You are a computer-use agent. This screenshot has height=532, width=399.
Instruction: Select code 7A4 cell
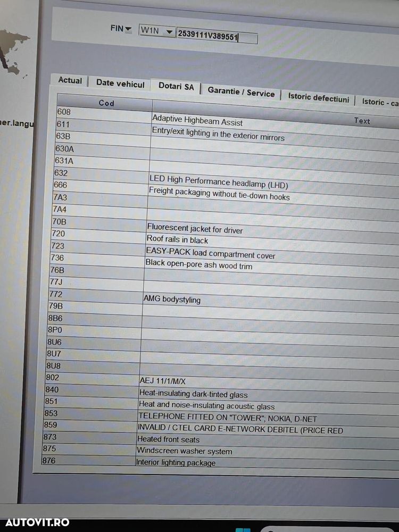99,211
